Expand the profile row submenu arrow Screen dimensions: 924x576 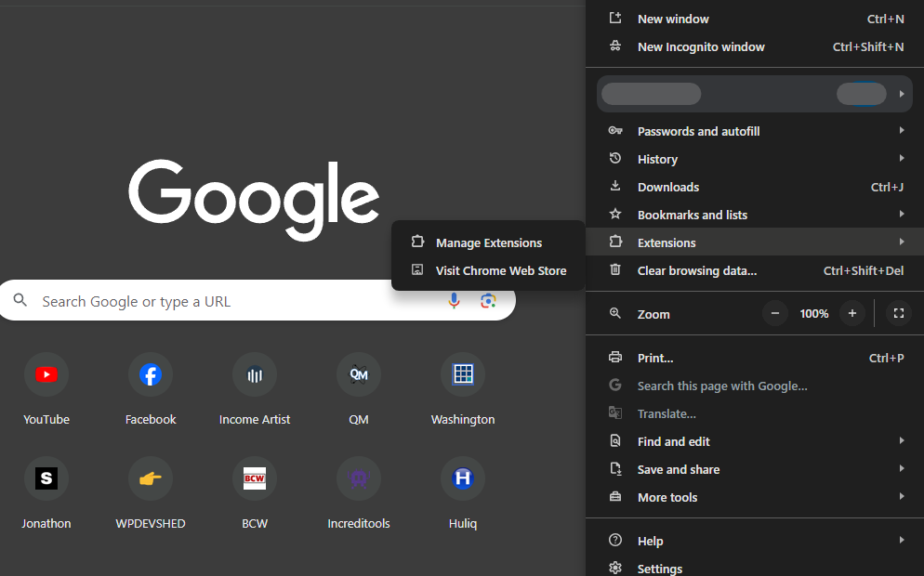902,94
